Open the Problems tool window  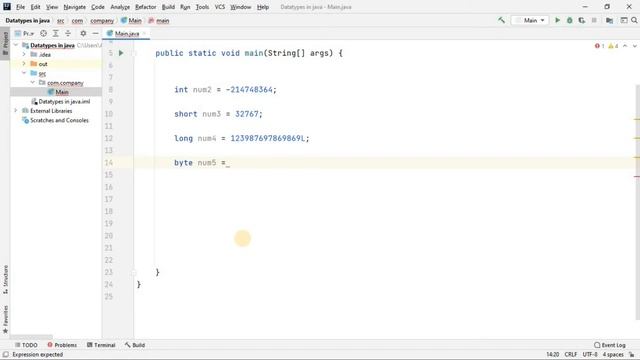pyautogui.click(x=62, y=345)
